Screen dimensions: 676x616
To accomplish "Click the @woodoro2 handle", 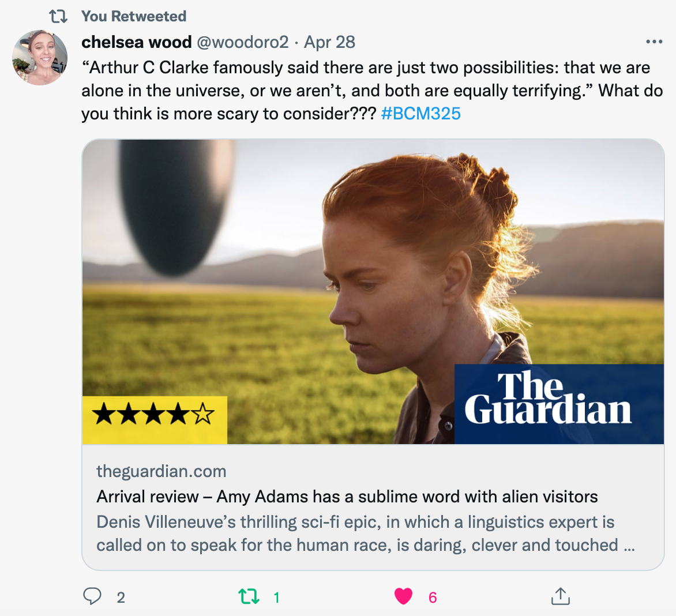I will 243,42.
